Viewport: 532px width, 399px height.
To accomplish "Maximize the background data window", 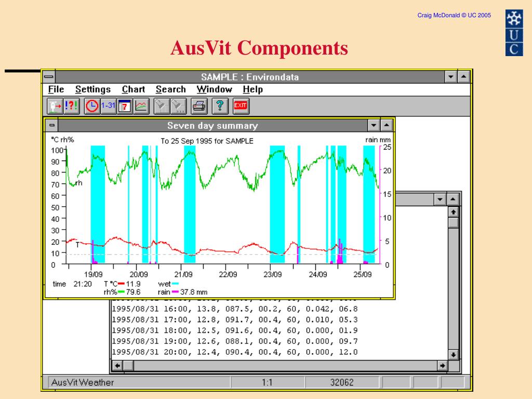I will click(453, 199).
